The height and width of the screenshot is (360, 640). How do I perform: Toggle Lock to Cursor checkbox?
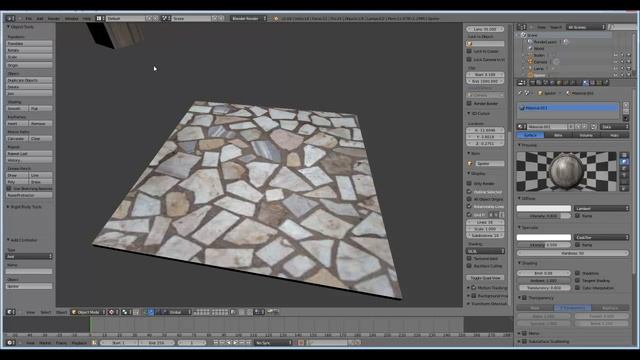pos(469,51)
